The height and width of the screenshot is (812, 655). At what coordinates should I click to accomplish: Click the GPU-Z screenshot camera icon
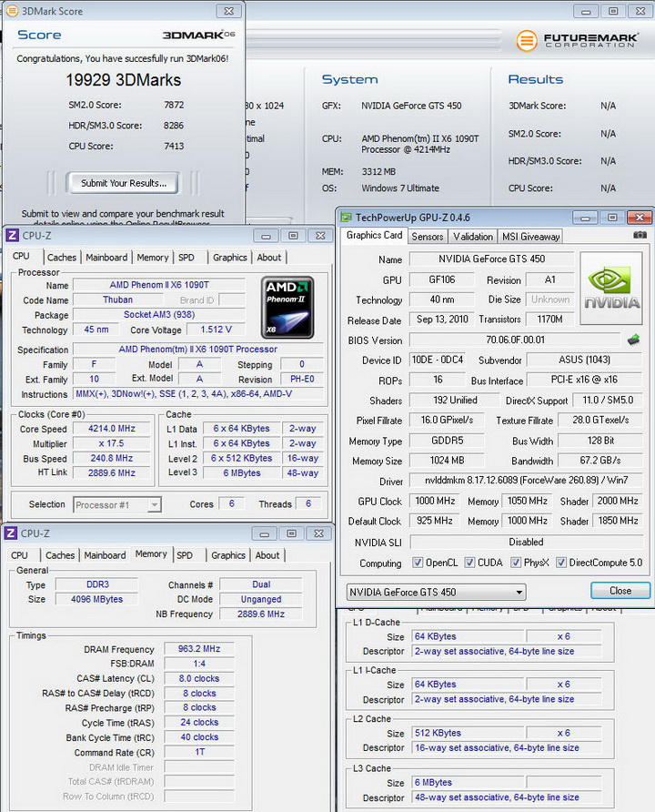pyautogui.click(x=640, y=235)
